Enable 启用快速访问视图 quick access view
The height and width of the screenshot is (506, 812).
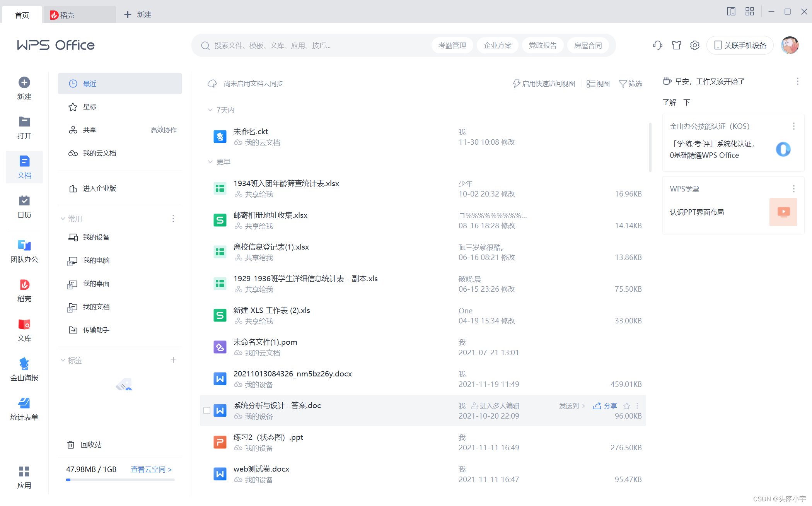tap(544, 84)
